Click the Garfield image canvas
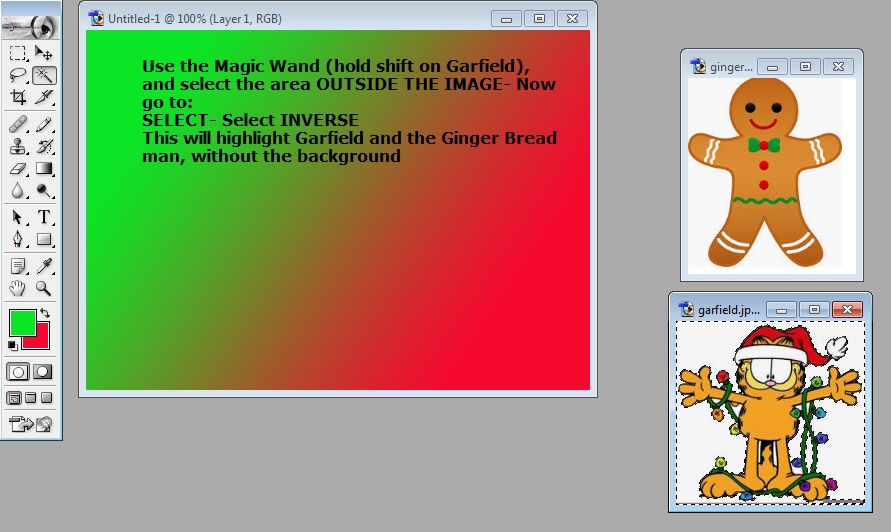This screenshot has width=891, height=532. click(x=771, y=413)
